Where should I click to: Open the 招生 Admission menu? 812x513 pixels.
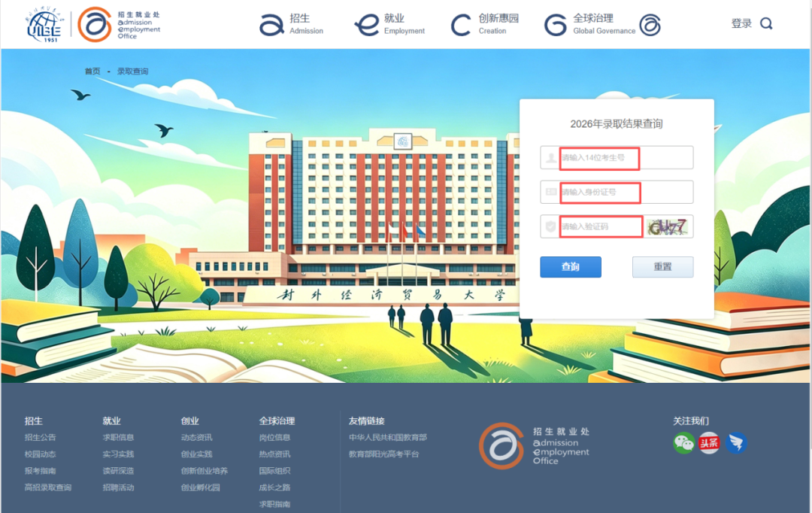[x=292, y=24]
